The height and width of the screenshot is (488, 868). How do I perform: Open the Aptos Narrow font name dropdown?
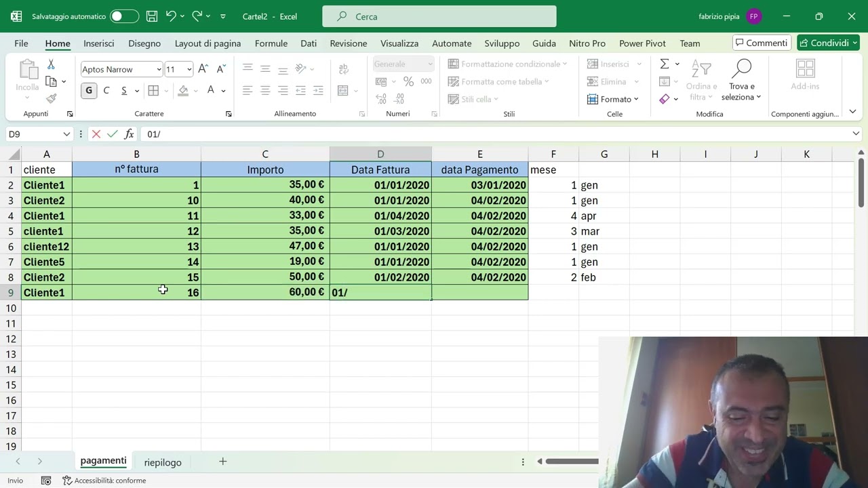point(159,69)
